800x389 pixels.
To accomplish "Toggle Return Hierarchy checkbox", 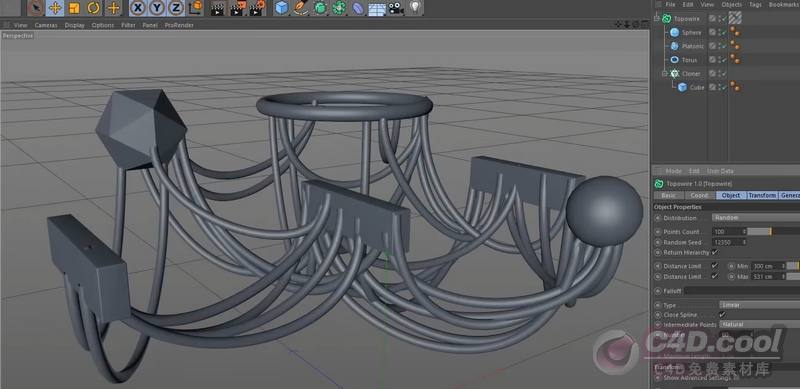I will tap(714, 252).
